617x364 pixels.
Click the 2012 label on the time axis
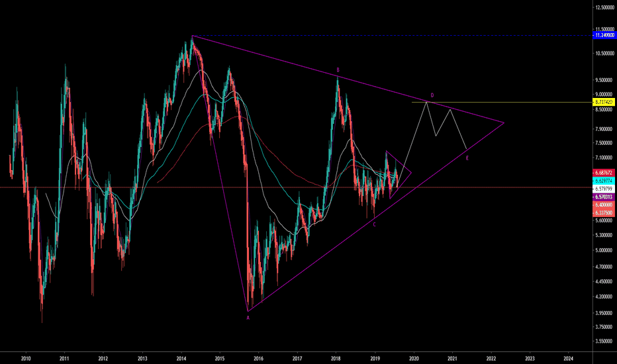(x=103, y=359)
